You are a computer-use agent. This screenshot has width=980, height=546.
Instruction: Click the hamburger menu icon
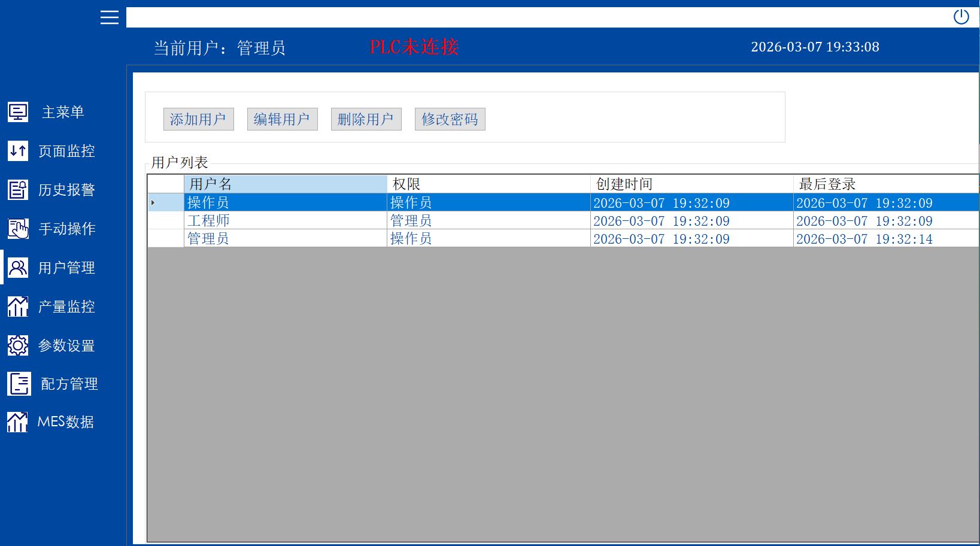109,17
